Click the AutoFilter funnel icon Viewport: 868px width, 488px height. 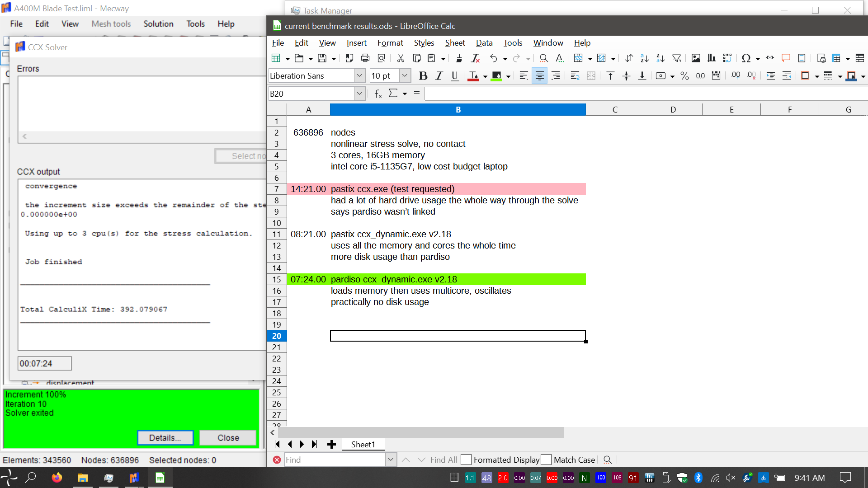pyautogui.click(x=676, y=58)
